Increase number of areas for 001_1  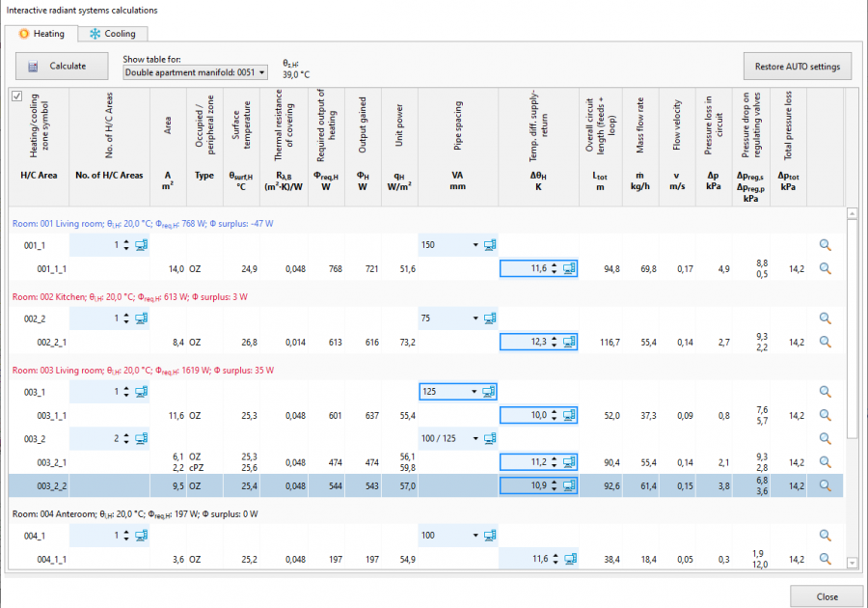point(125,242)
